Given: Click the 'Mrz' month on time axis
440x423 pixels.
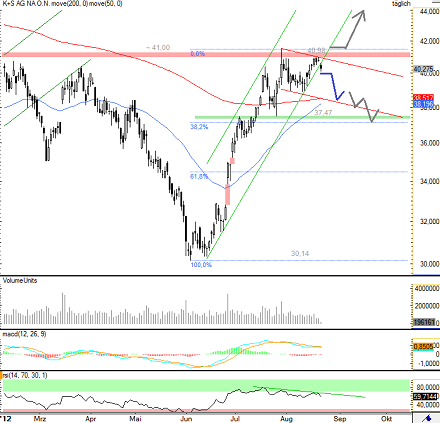Looking at the screenshot, I should tap(40, 419).
